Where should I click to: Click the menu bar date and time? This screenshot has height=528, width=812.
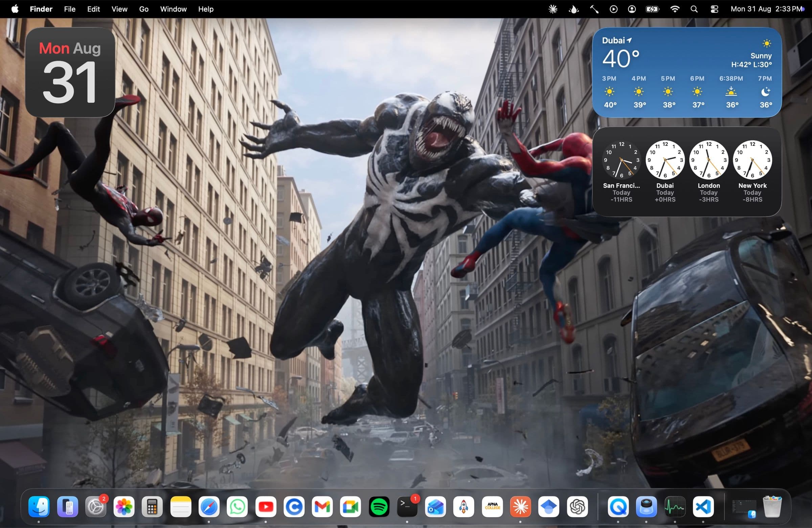click(766, 9)
